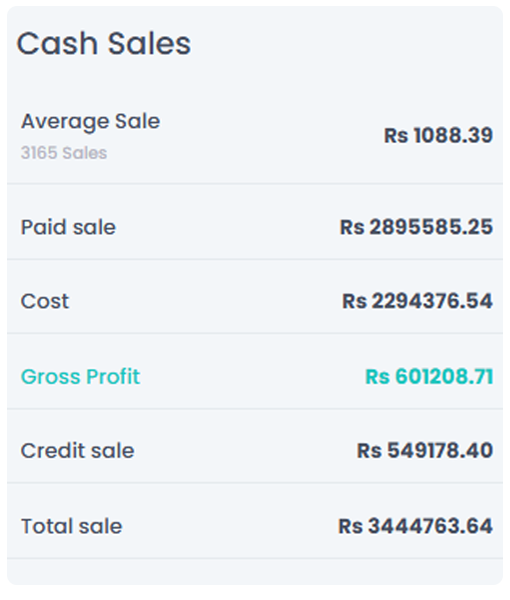
Task: Click the Rs prefix of the Cost amount
Action: [354, 301]
